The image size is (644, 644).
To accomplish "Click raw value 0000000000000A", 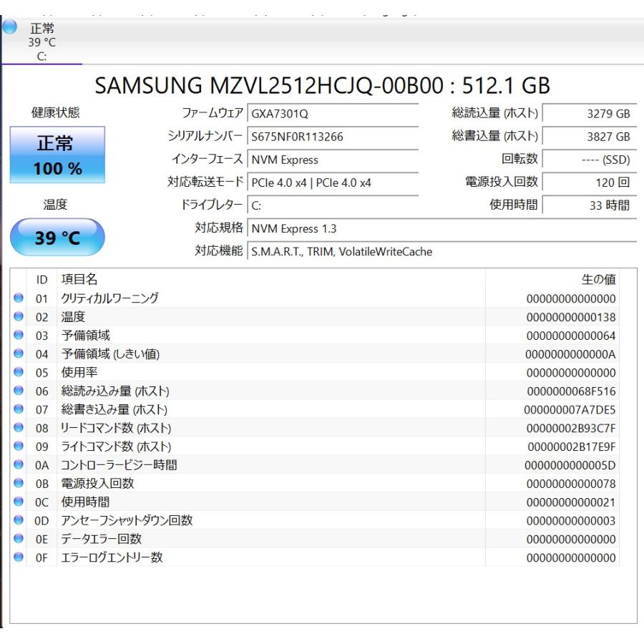I will click(570, 354).
